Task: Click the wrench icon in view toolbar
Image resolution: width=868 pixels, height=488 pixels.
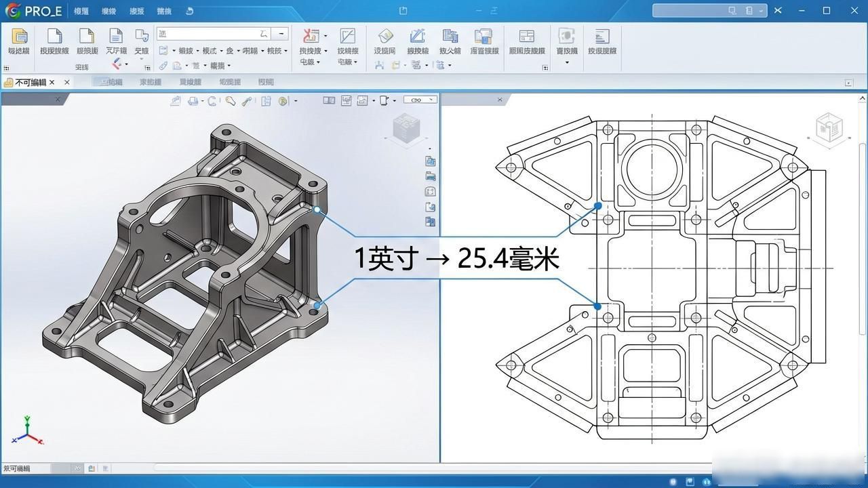Action: [x=247, y=100]
